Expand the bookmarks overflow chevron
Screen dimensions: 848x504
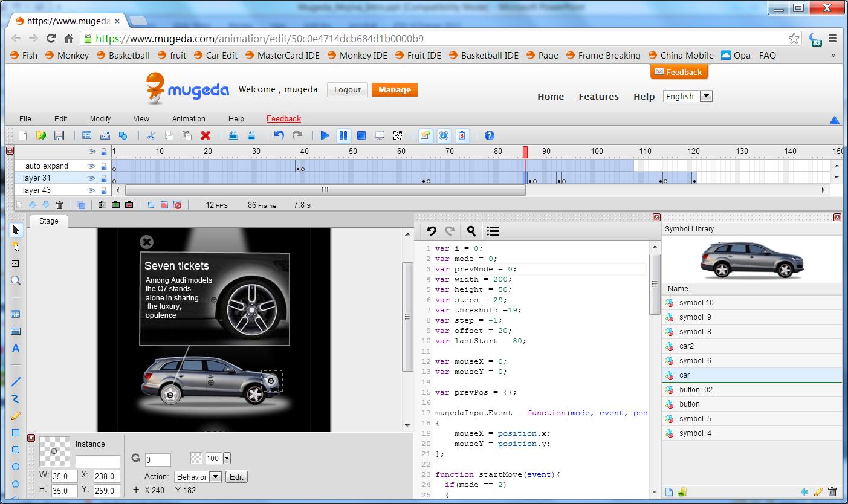833,55
